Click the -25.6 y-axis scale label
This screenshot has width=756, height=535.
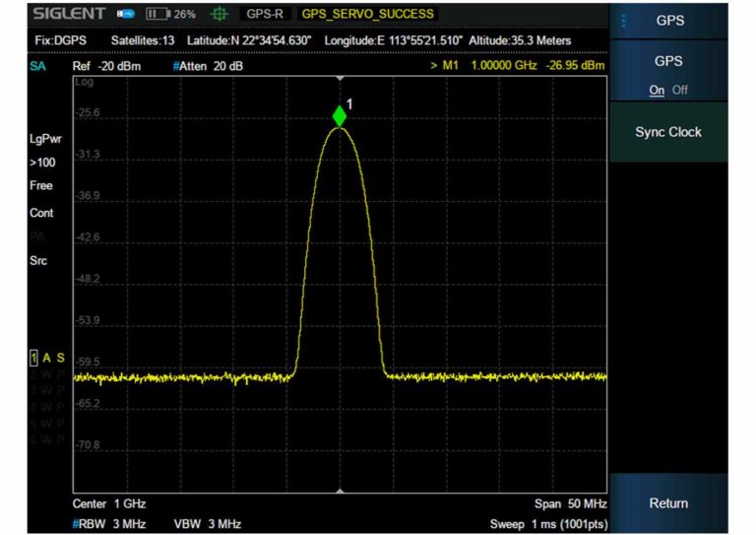pyautogui.click(x=88, y=112)
